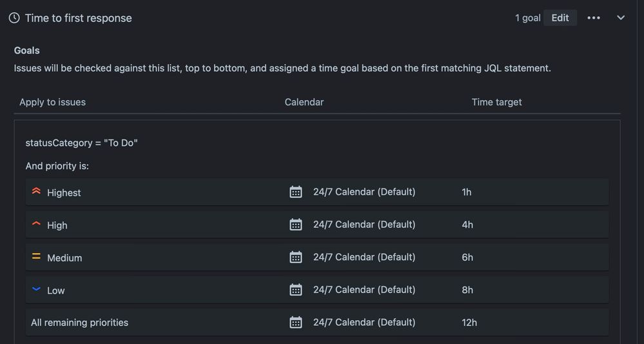Image resolution: width=644 pixels, height=344 pixels.
Task: Select the Apply to issues column header
Action: click(x=52, y=102)
